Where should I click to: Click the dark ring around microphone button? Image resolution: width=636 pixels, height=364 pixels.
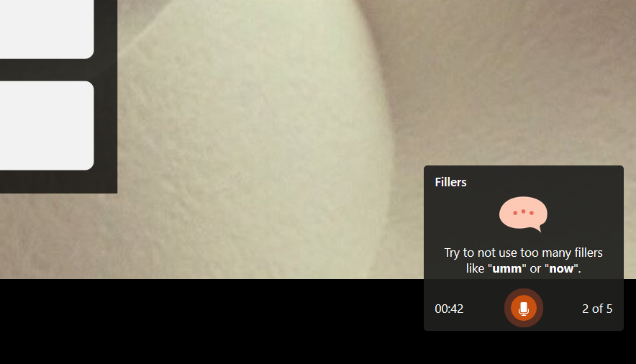pyautogui.click(x=523, y=292)
